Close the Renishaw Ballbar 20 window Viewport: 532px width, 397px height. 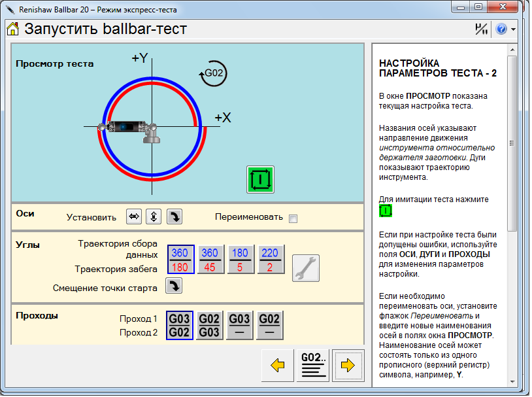(503, 7)
